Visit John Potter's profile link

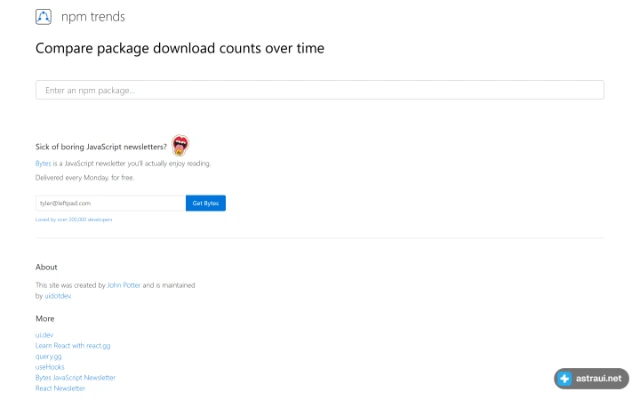124,285
